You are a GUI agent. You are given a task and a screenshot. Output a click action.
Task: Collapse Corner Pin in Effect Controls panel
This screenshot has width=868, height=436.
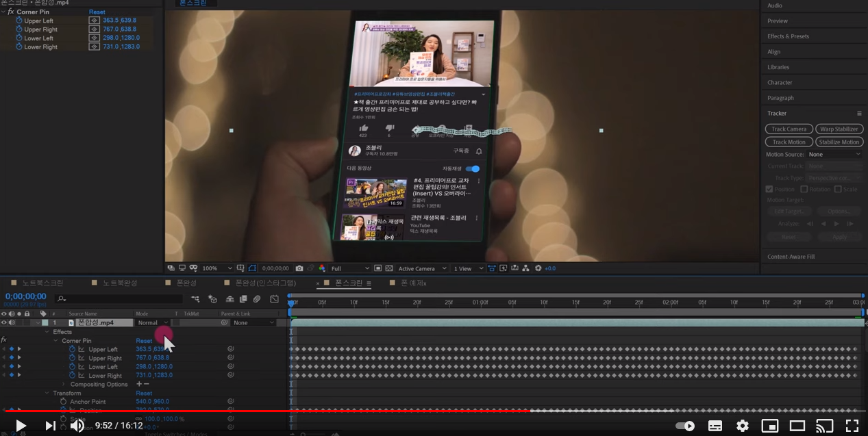(3, 12)
